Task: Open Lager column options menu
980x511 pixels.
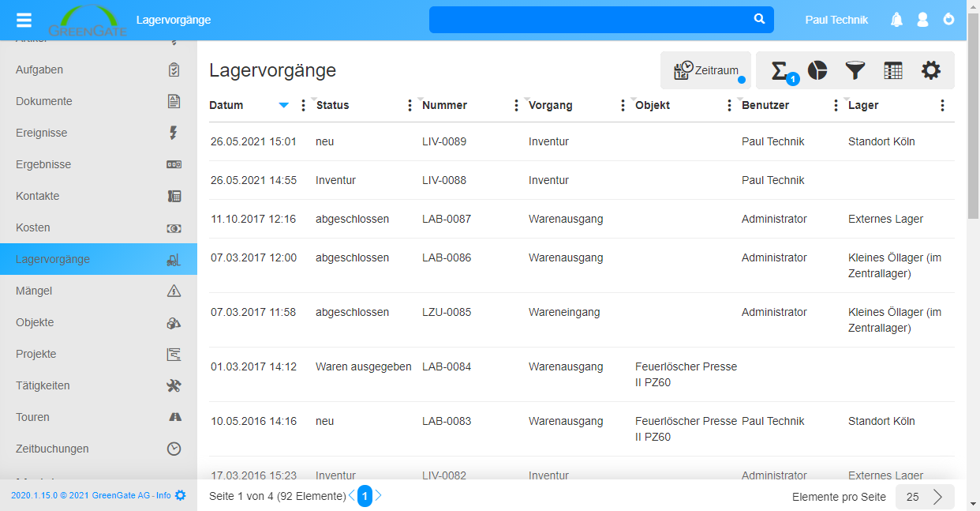Action: click(942, 106)
